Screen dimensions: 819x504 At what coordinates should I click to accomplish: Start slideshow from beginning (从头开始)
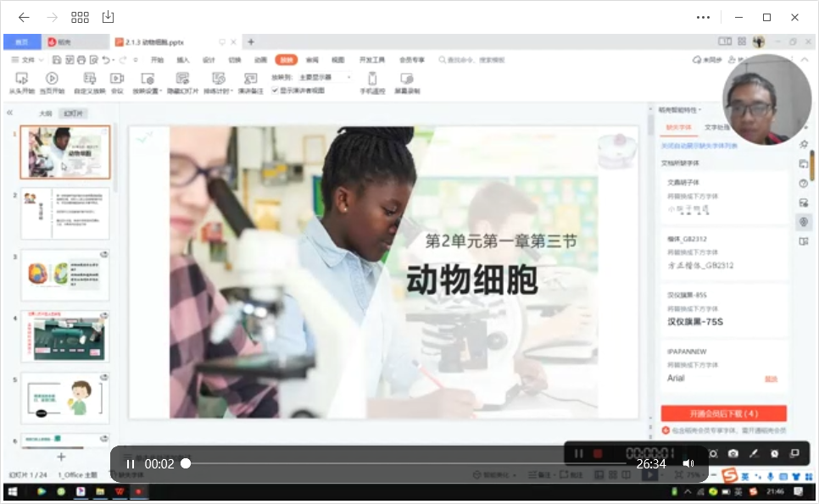tap(21, 80)
